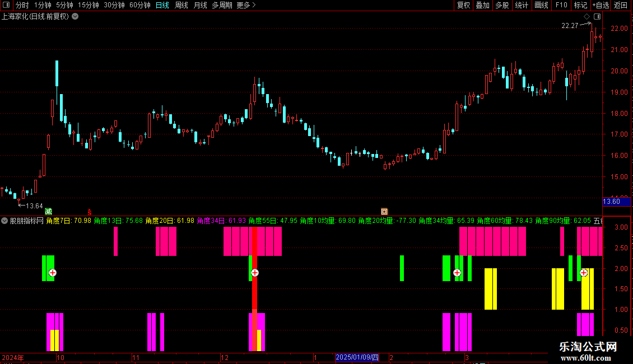Click the month 12 timeline label
The width and height of the screenshot is (633, 364).
225,357
